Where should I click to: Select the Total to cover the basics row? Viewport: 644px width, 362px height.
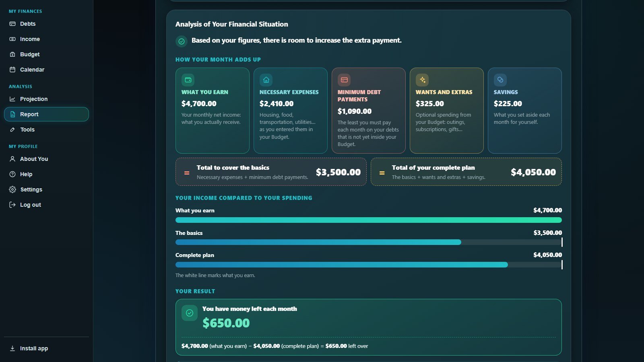tap(271, 172)
